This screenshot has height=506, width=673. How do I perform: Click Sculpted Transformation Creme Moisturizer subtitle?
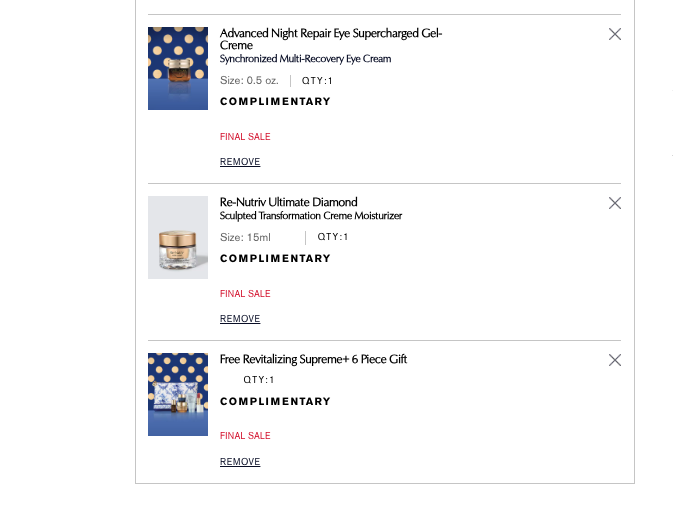tap(311, 216)
